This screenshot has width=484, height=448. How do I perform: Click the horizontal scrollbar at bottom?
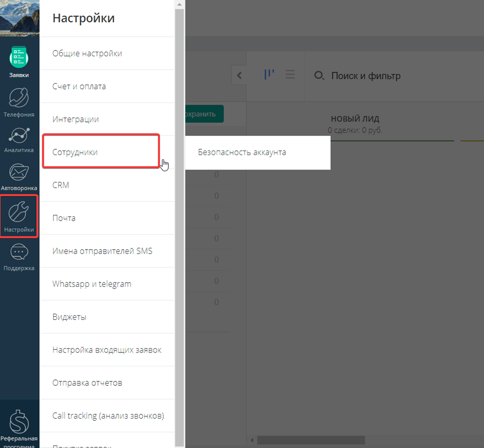(311, 440)
